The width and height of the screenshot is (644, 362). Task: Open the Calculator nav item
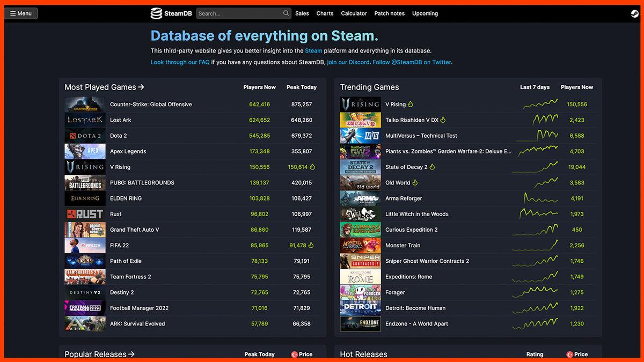354,13
